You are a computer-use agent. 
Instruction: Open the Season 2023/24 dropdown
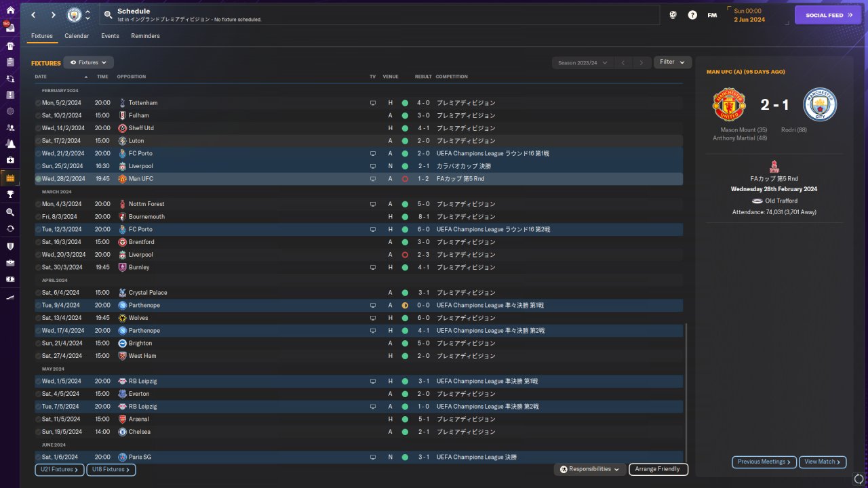(x=582, y=63)
